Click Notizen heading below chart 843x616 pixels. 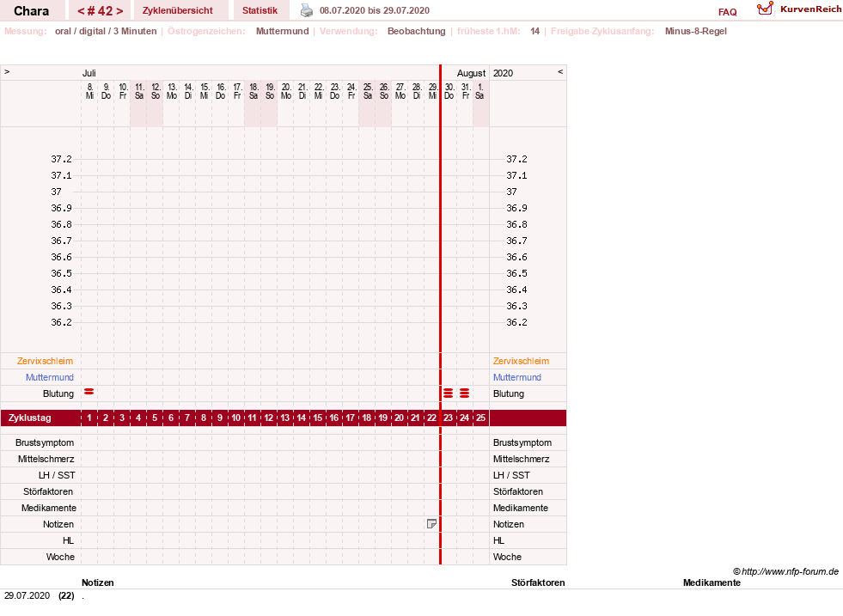pos(98,582)
